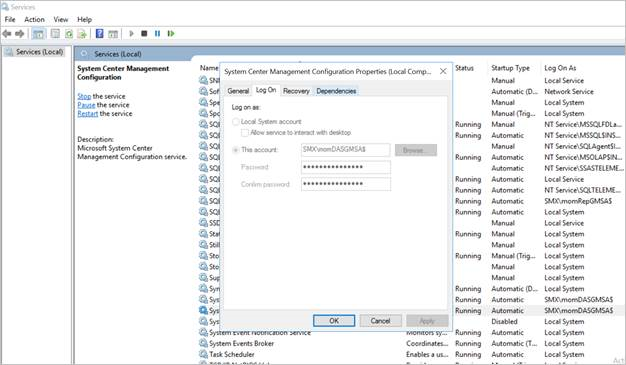Click the NT Service\SQLAgent$I... cell
The width and height of the screenshot is (626, 365).
click(582, 146)
